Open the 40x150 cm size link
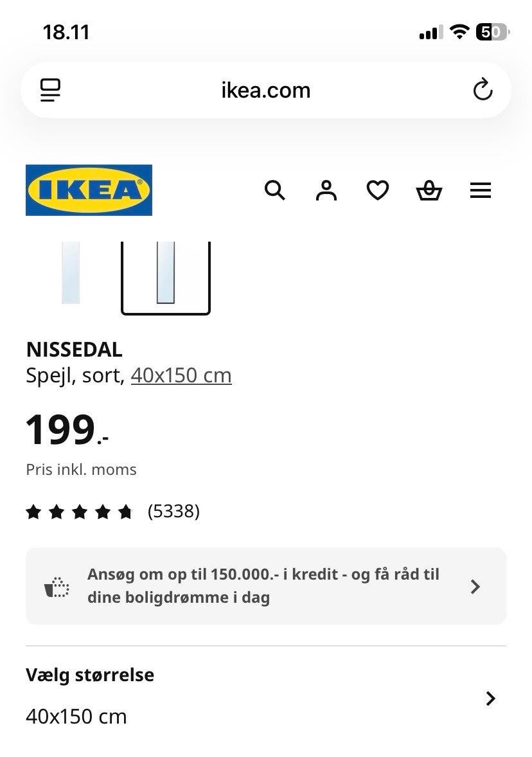Image resolution: width=532 pixels, height=757 pixels. click(x=181, y=375)
